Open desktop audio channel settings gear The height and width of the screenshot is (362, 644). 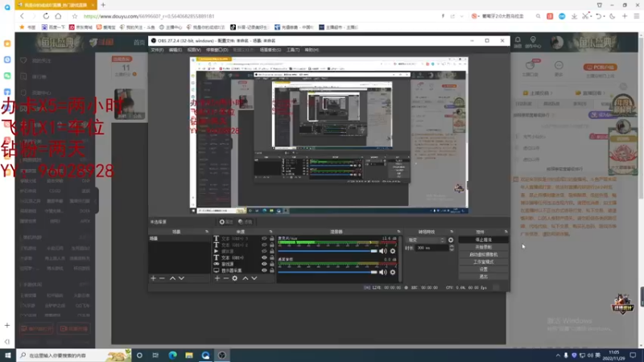click(393, 272)
